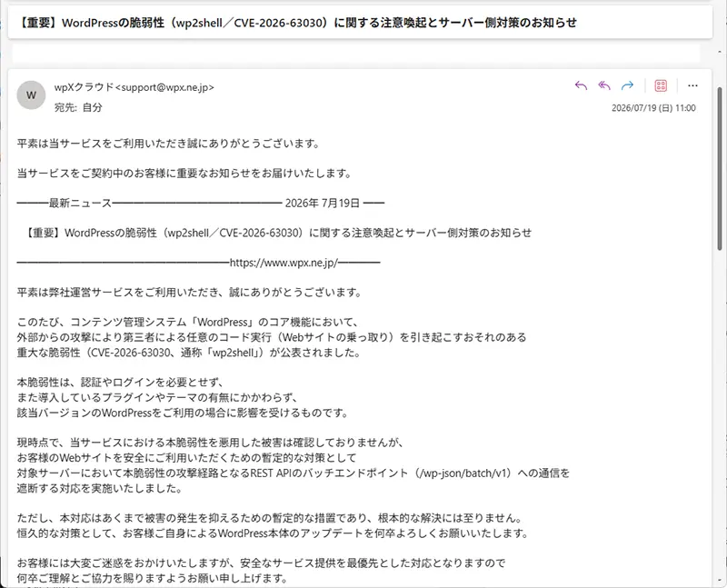Image resolution: width=727 pixels, height=588 pixels.
Task: Click line '平素は当サービスをご利用いただき誠にありがとうございます。'
Action: [169, 144]
